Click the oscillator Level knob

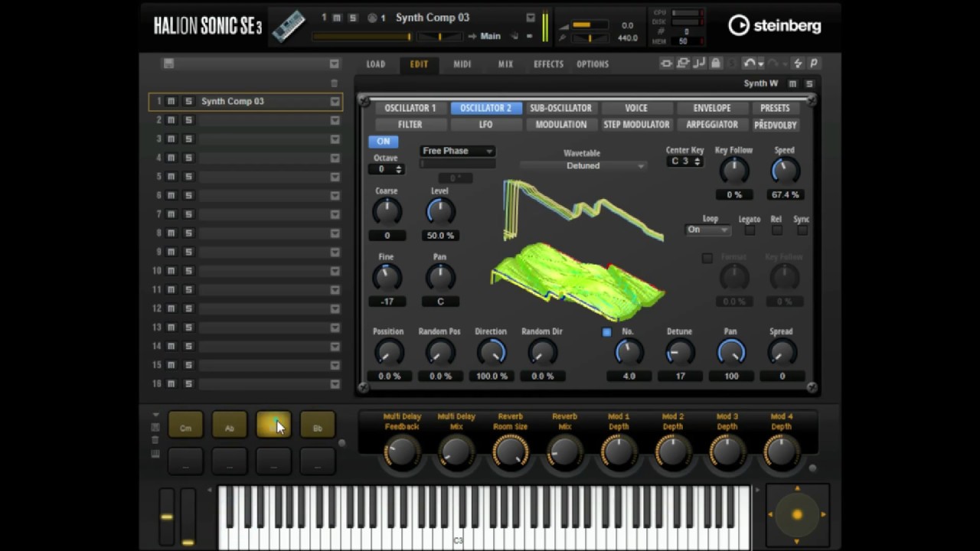439,211
